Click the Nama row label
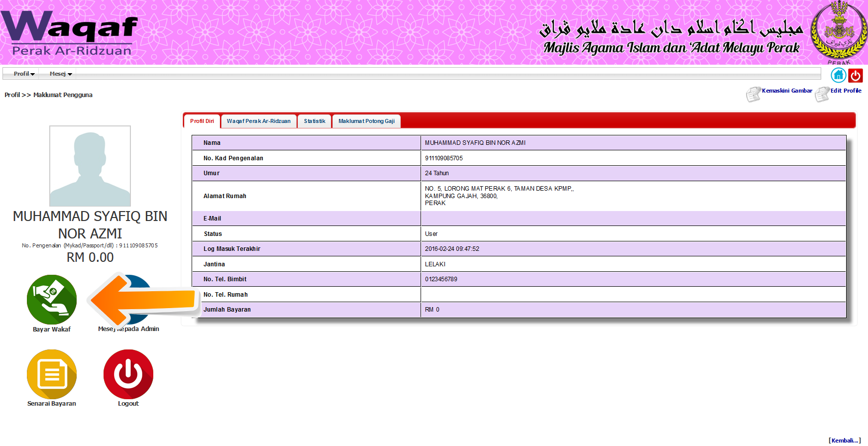The image size is (868, 446). click(x=212, y=143)
